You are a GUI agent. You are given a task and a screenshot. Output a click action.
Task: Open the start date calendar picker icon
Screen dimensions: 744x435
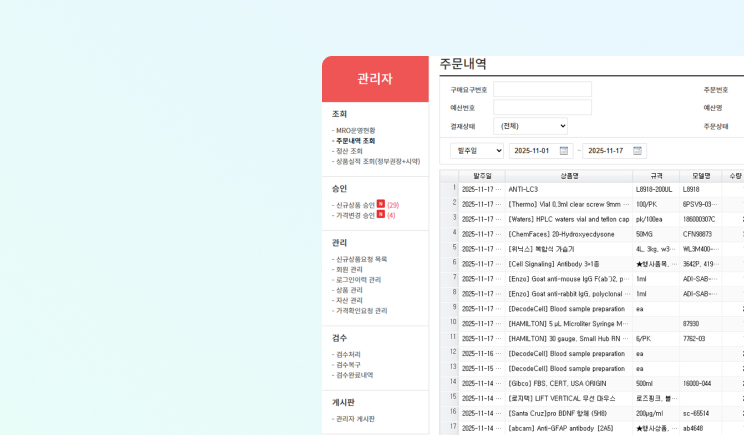click(564, 151)
